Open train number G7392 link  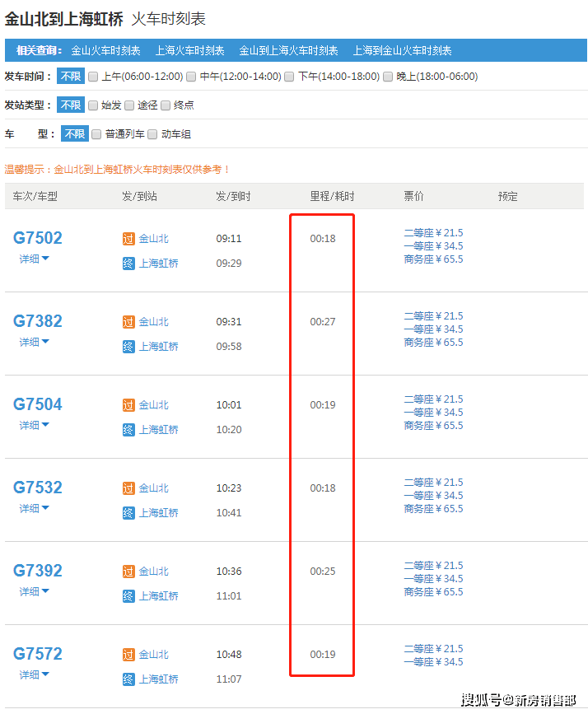tap(38, 571)
